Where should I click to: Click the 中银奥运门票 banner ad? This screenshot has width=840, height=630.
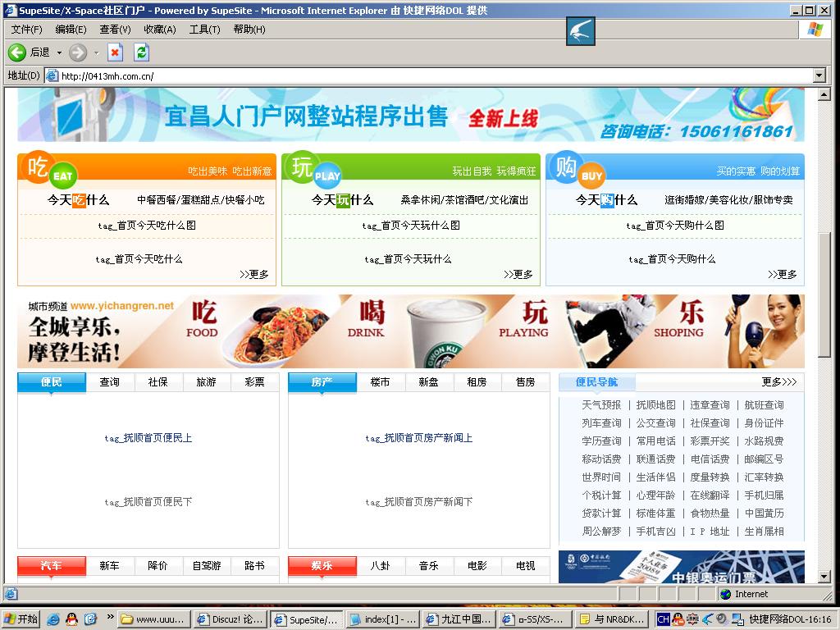click(x=682, y=567)
